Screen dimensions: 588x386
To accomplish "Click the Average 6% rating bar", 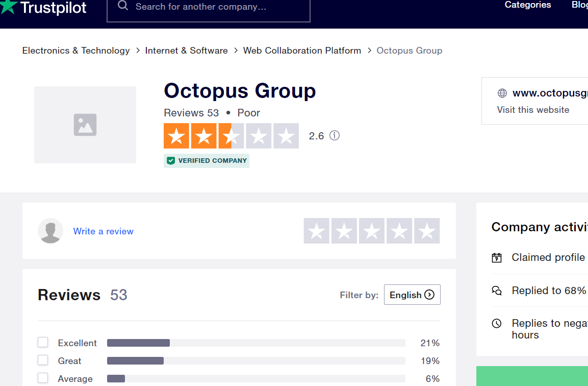I will (256, 378).
